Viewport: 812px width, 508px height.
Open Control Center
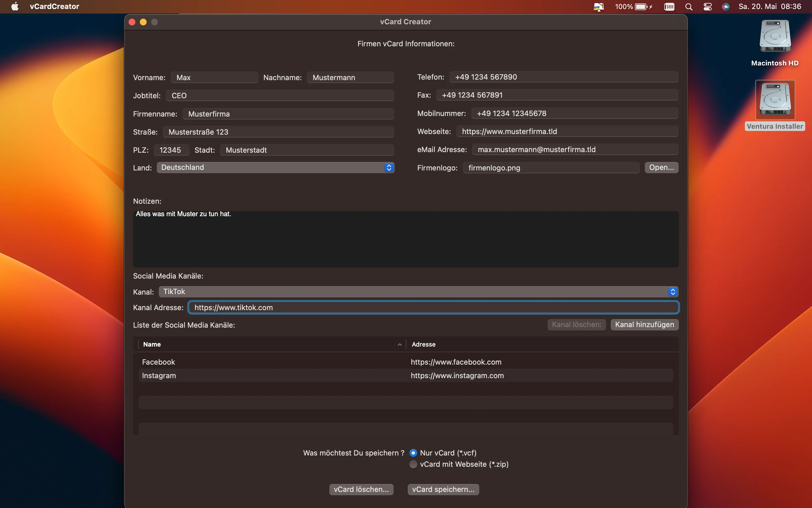(x=708, y=7)
